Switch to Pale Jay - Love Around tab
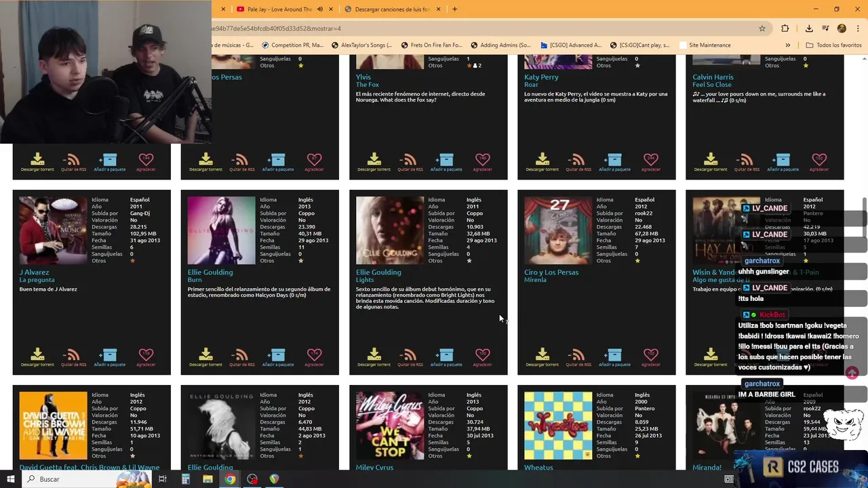The height and width of the screenshot is (488, 868). coord(279,9)
